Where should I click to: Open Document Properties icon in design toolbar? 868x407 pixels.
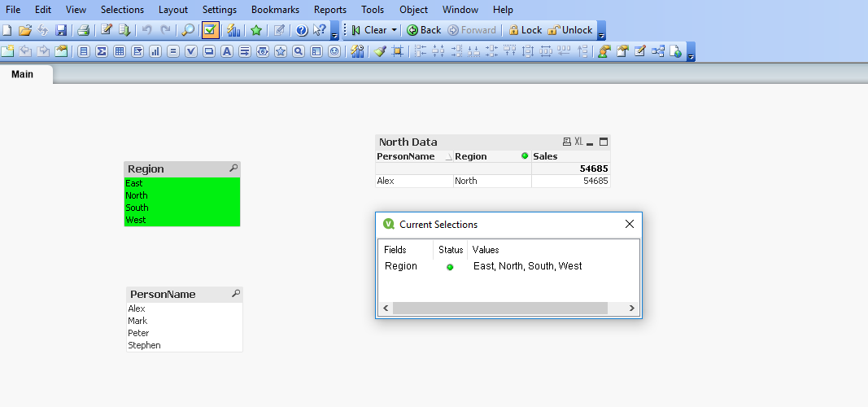click(622, 51)
